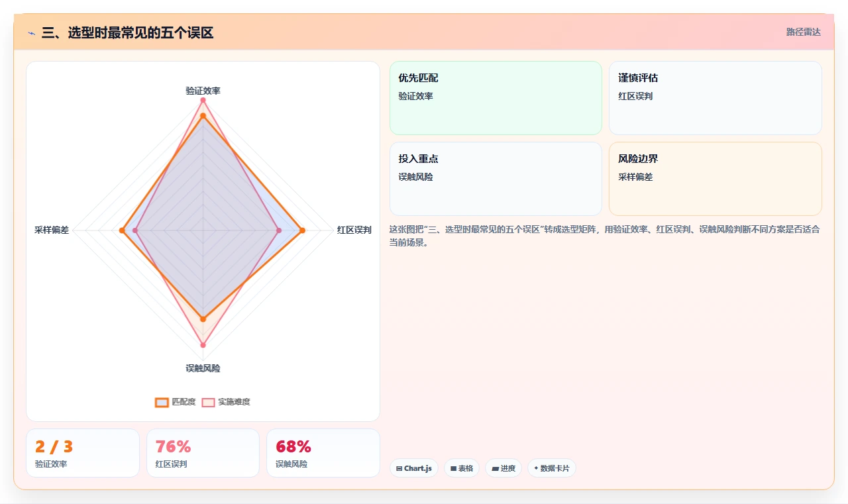This screenshot has height=504, width=848.
Task: Click the 76% 红区误判 stat card
Action: click(x=203, y=453)
